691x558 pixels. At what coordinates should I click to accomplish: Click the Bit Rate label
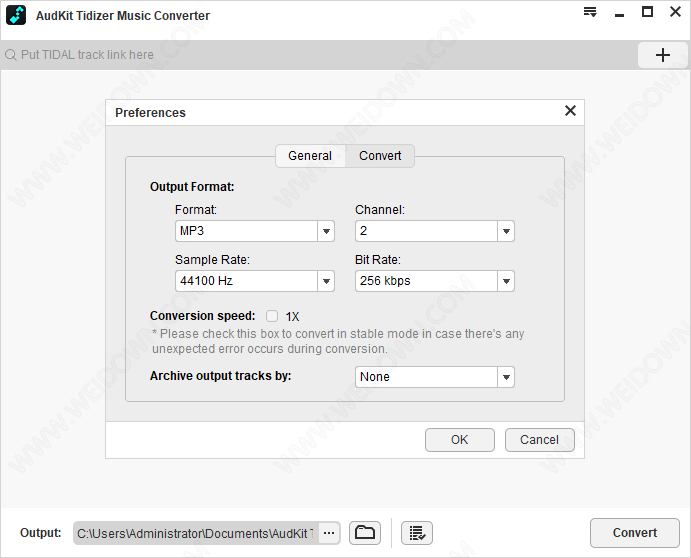click(378, 260)
